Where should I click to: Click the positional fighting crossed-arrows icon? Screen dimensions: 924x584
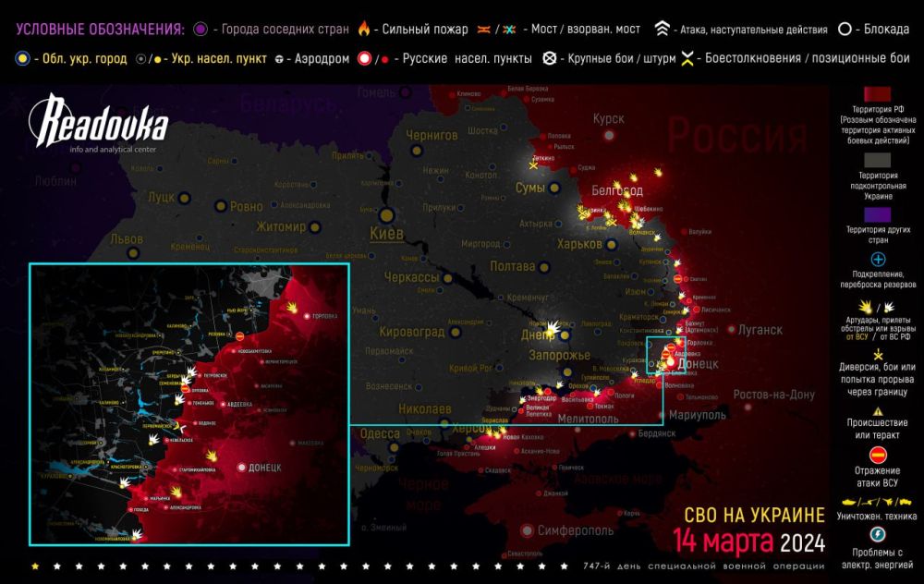687,58
